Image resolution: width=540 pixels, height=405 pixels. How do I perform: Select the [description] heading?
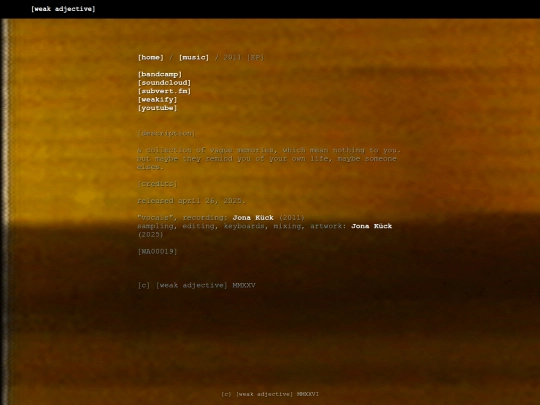click(166, 133)
